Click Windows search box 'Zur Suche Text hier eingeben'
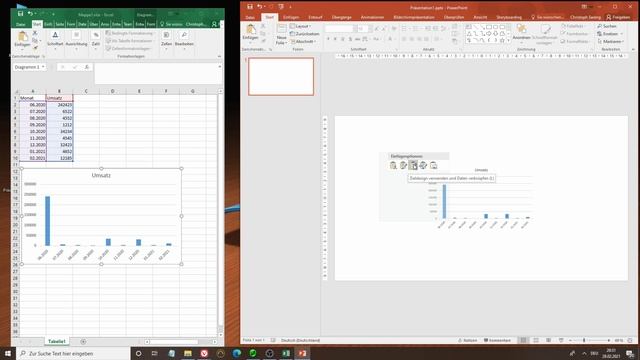 click(x=73, y=353)
